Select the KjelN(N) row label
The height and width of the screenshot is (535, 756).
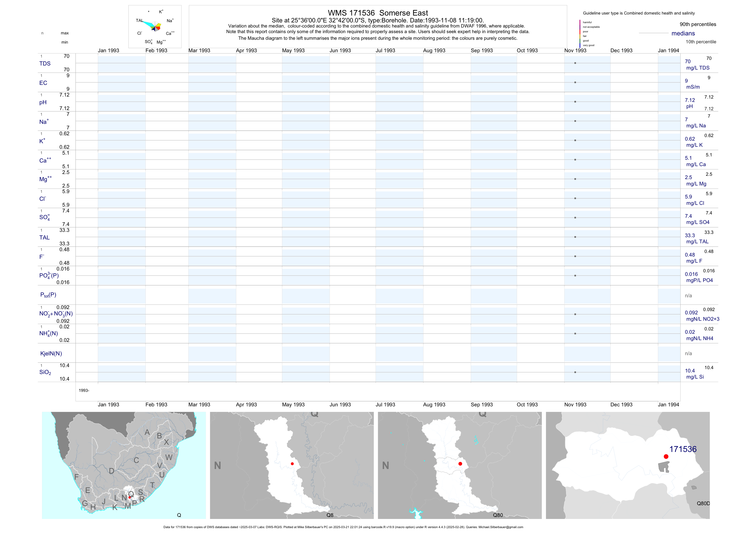click(x=51, y=354)
